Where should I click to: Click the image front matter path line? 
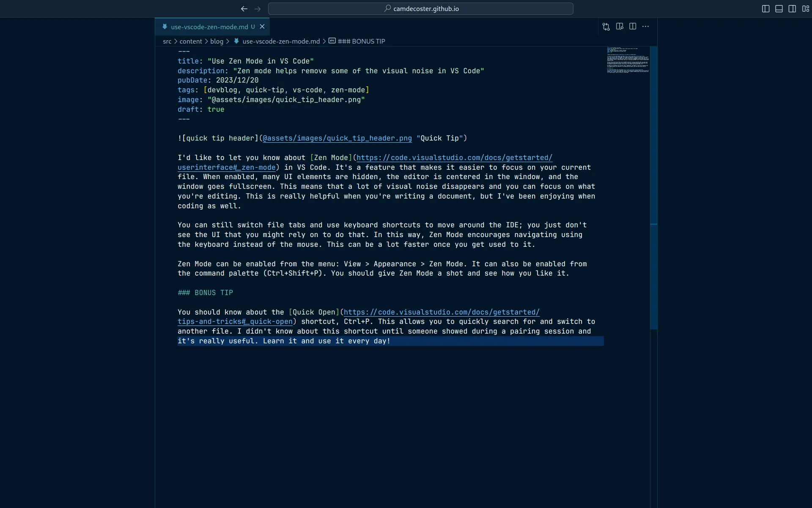click(271, 100)
